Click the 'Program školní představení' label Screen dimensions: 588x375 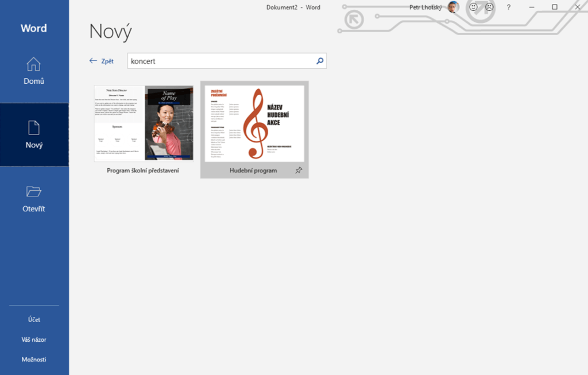click(143, 171)
